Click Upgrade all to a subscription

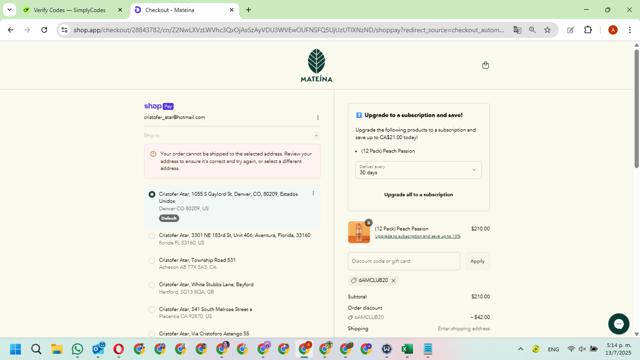tap(418, 195)
